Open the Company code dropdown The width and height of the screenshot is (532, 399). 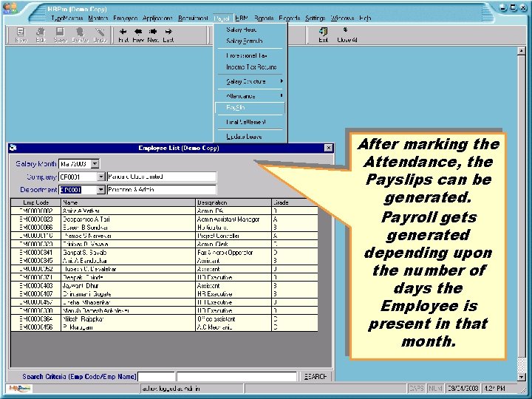coord(100,177)
